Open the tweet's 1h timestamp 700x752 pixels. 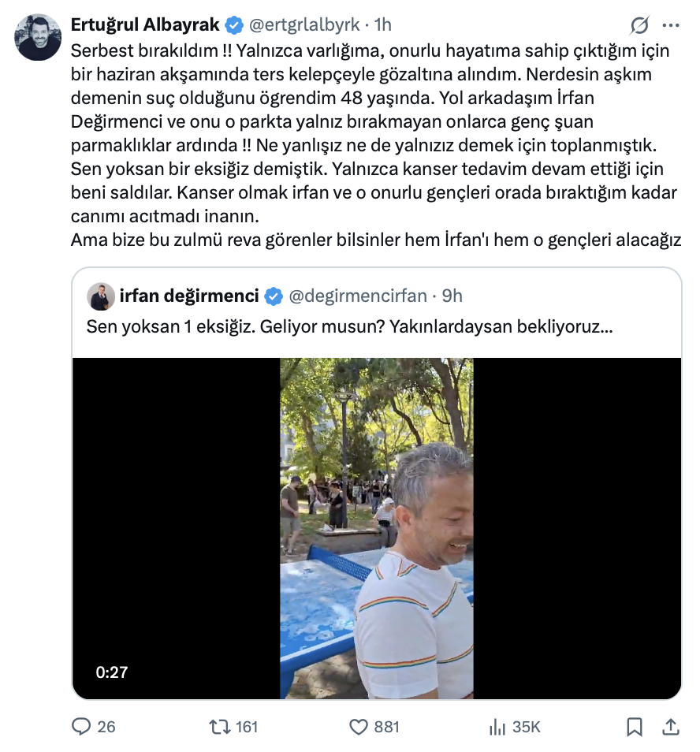[x=382, y=24]
